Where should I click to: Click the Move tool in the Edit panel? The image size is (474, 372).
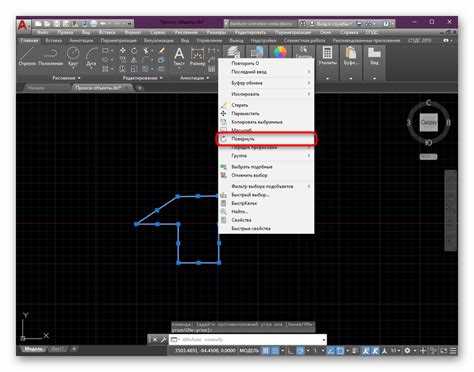click(123, 51)
